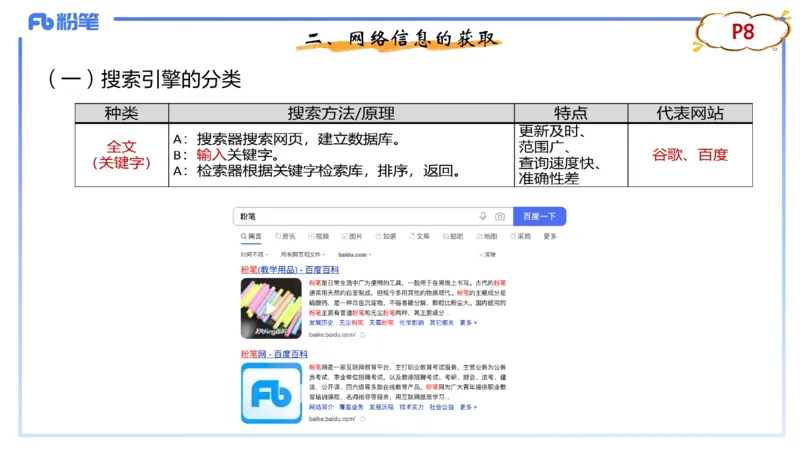Open the 社会公益 sublink

pos(441,407)
